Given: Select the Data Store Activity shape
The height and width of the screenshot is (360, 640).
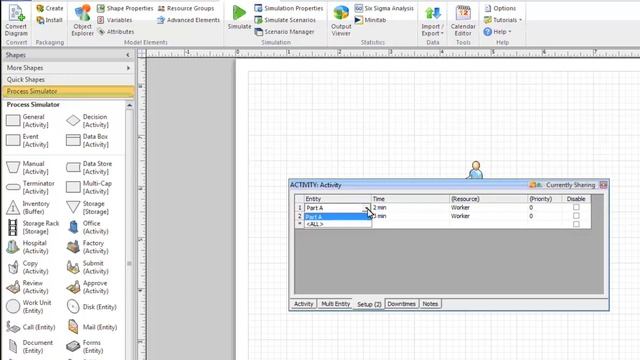Looking at the screenshot, I should (x=89, y=168).
